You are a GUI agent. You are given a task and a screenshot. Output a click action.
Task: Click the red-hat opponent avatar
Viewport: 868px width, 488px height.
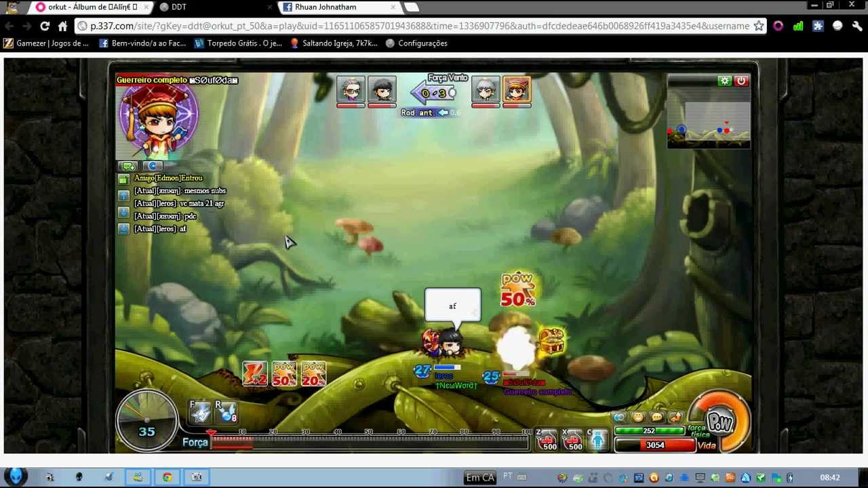tap(517, 89)
